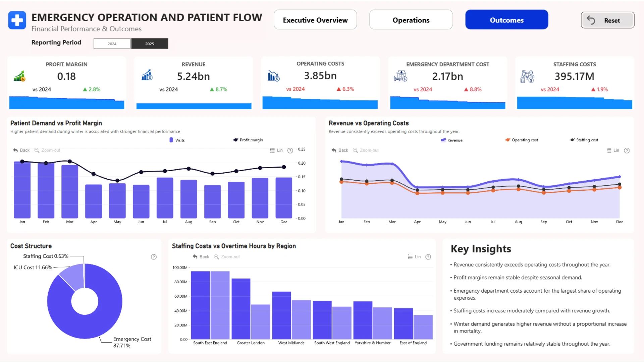Screen dimensions: 644x362
Task: Select the Greater London staffing cost bar
Action: point(241,309)
